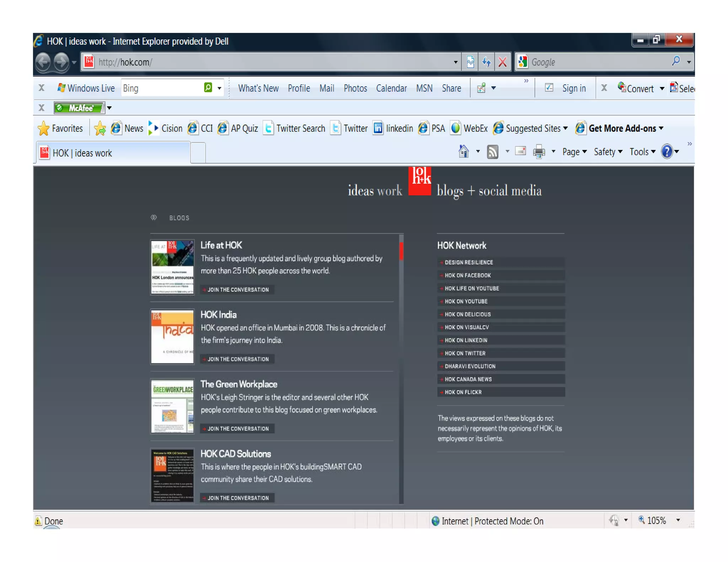Screen dimensions: 728x562
Task: Click the red HOK logo on the page
Action: 420,181
